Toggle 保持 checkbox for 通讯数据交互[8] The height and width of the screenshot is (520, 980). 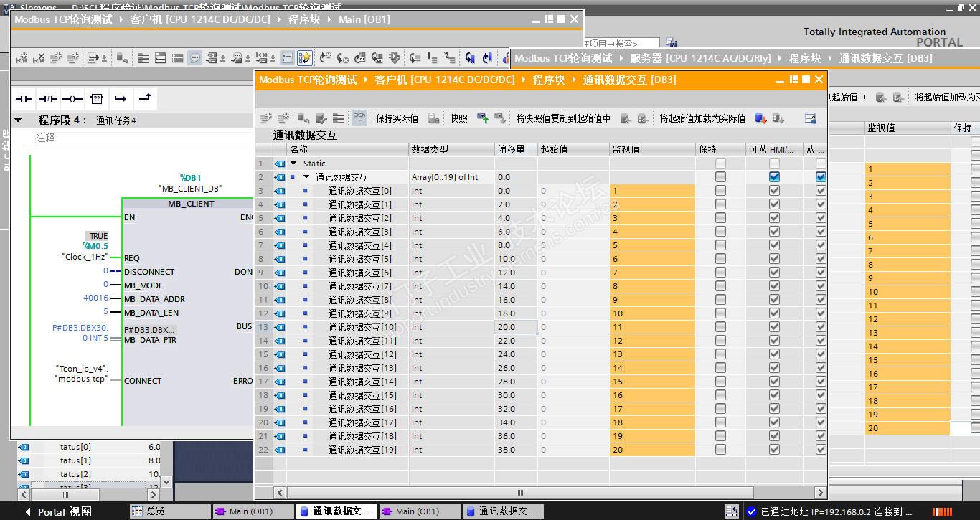coord(720,300)
